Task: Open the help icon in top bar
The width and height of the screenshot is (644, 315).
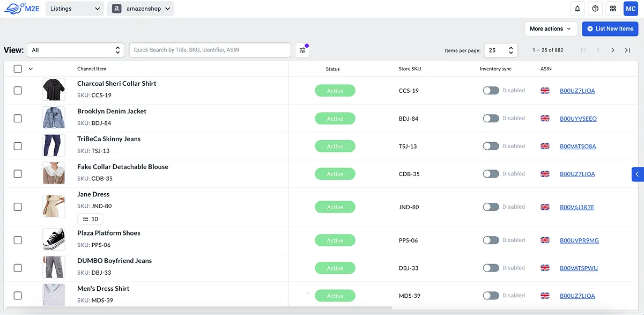Action: (595, 9)
